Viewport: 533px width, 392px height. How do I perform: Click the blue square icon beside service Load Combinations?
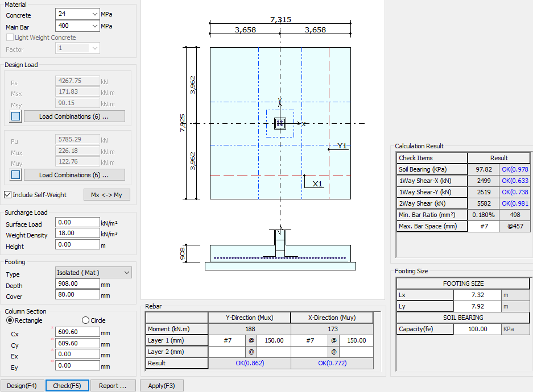pos(16,116)
